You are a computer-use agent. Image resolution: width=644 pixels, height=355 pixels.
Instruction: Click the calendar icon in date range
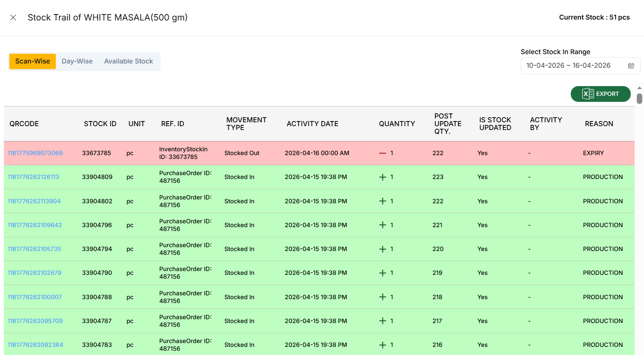pos(631,66)
